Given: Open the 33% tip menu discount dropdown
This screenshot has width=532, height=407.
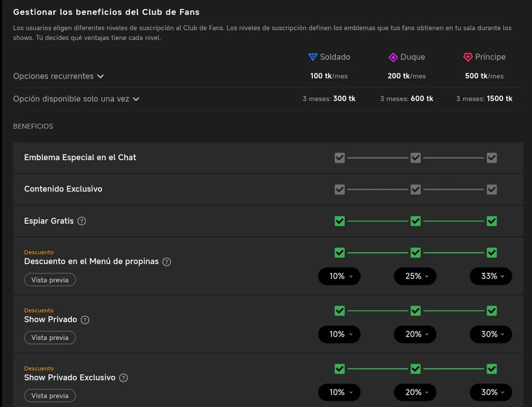Looking at the screenshot, I should click(x=491, y=276).
